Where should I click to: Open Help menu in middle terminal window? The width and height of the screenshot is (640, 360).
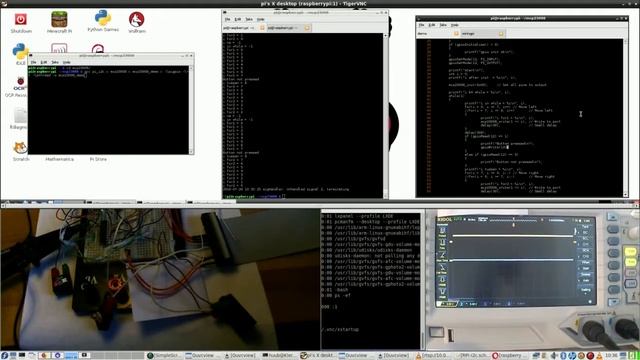260,19
